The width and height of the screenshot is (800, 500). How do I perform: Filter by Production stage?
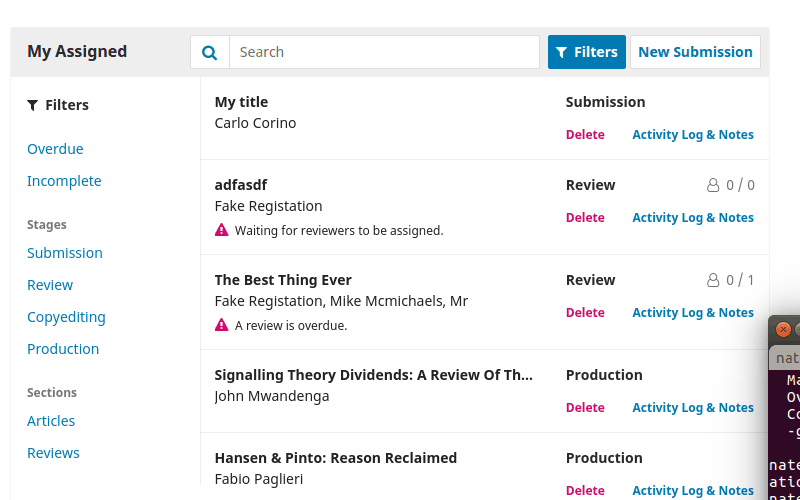[x=63, y=349]
